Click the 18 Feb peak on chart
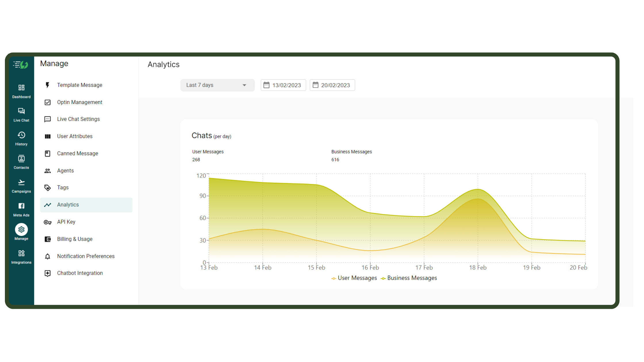644x362 pixels. (478, 190)
